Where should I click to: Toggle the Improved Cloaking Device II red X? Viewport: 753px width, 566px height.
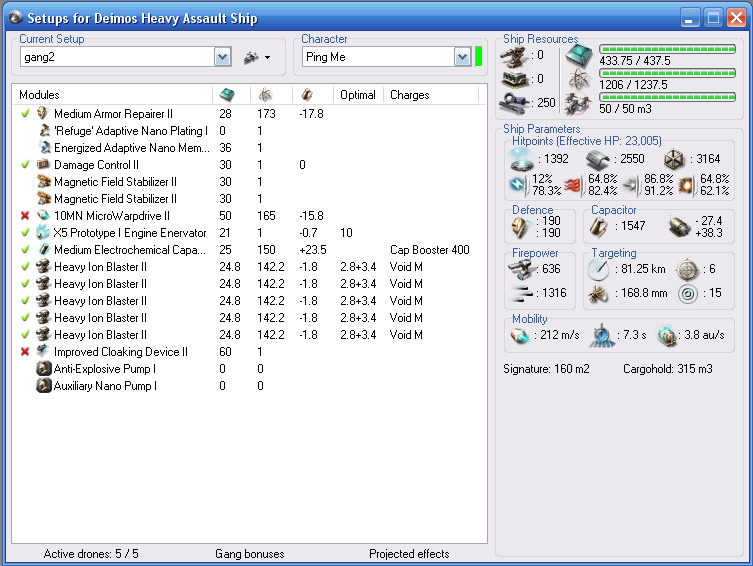tap(25, 352)
